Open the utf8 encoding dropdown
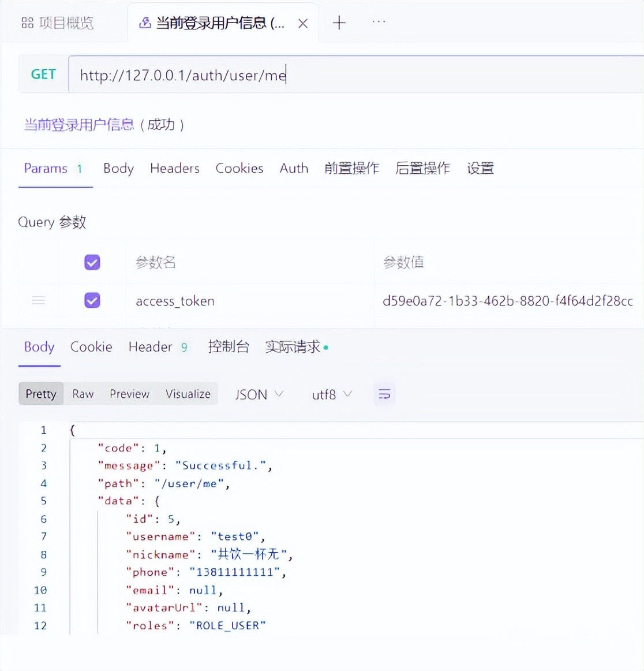 [x=332, y=394]
